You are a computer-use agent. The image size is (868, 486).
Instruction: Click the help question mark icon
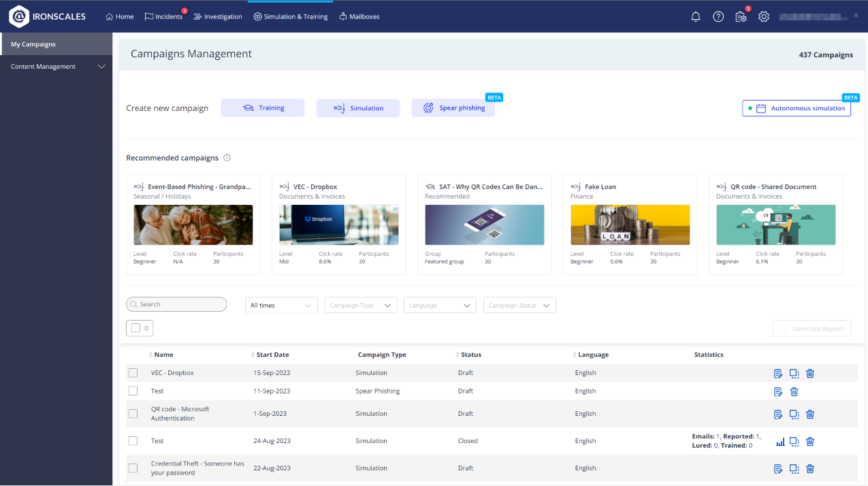click(x=718, y=17)
